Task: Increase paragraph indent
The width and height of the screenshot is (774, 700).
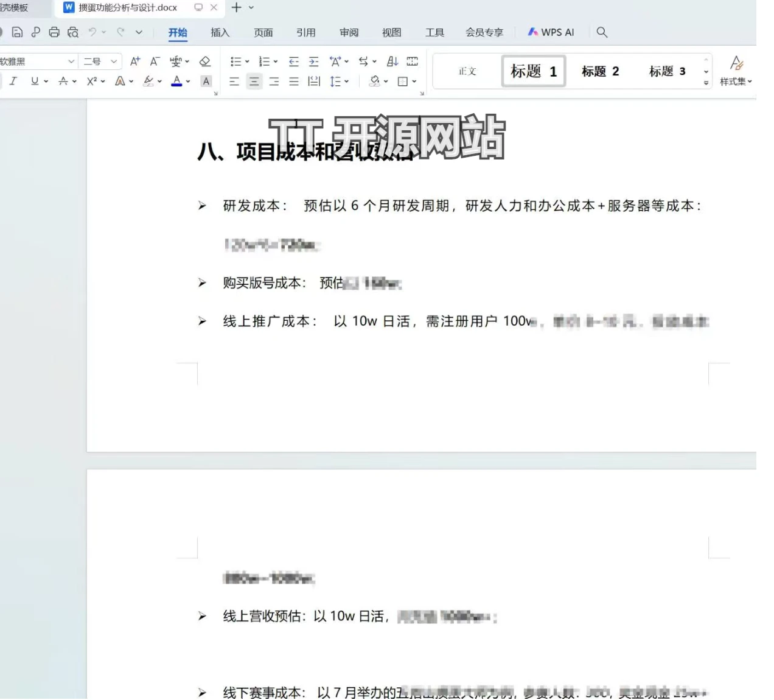Action: [313, 61]
